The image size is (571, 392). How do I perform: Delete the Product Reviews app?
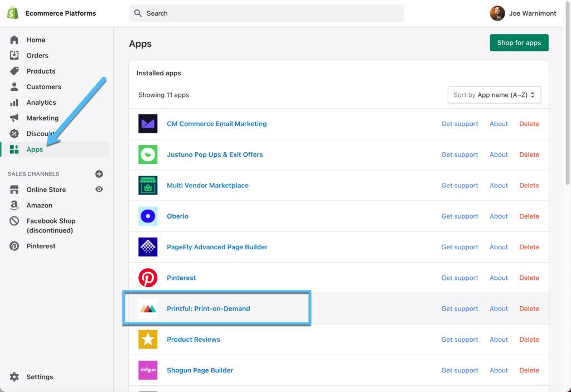coord(529,339)
